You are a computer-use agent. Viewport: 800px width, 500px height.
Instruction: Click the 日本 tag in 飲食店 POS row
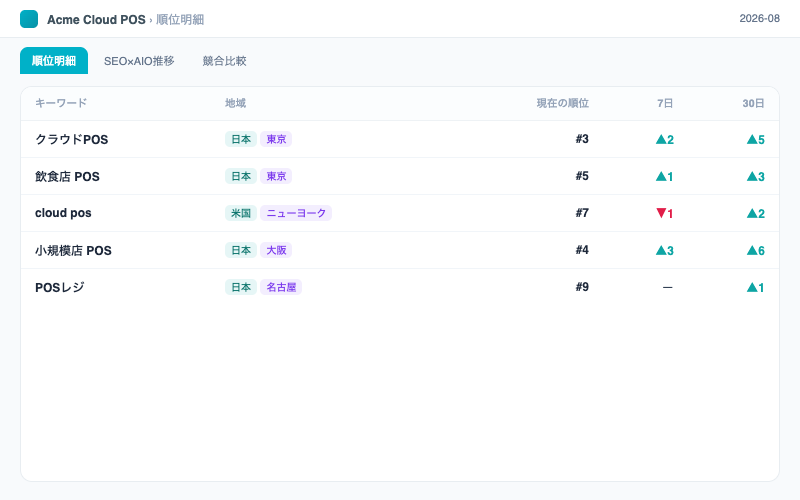[241, 176]
